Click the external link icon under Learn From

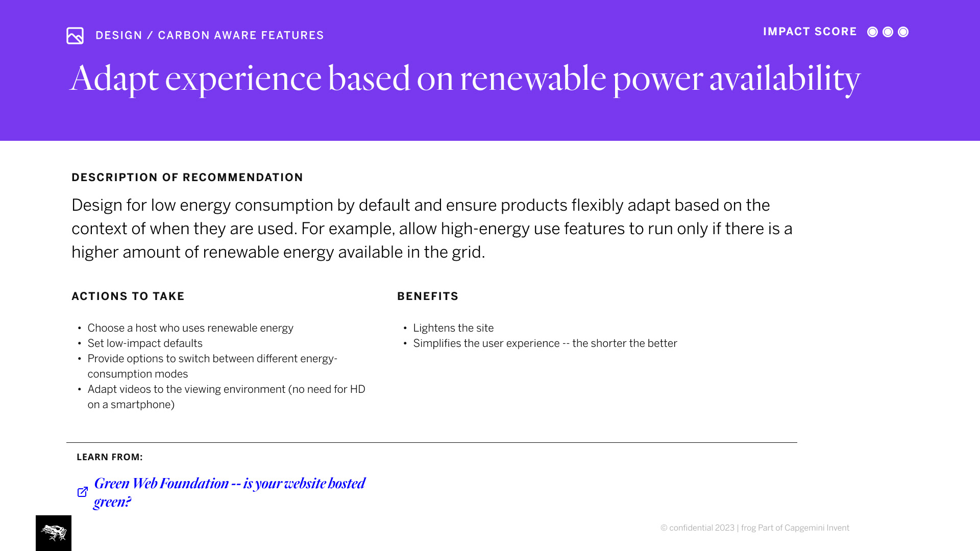point(83,492)
